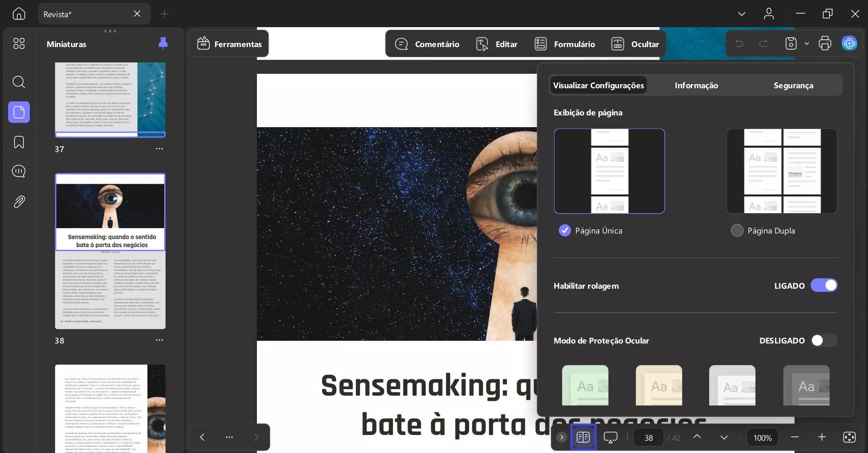
Task: Undo the last action
Action: click(x=739, y=43)
